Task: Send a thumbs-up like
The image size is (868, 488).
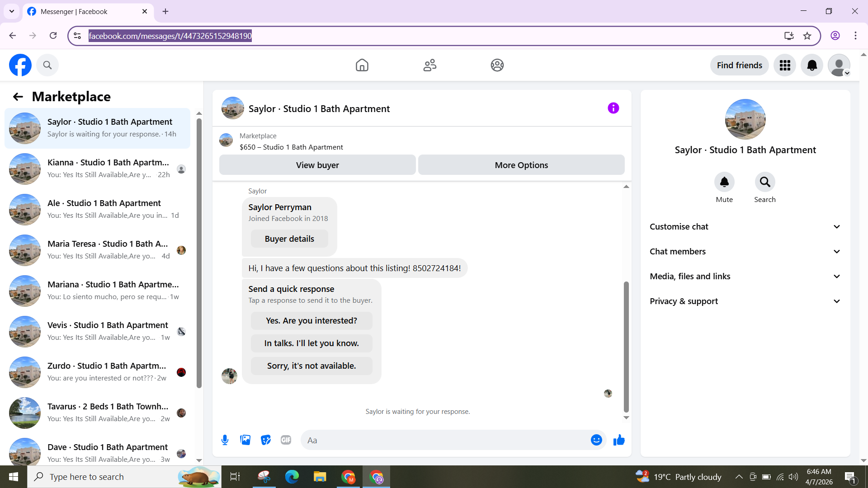Action: [619, 440]
